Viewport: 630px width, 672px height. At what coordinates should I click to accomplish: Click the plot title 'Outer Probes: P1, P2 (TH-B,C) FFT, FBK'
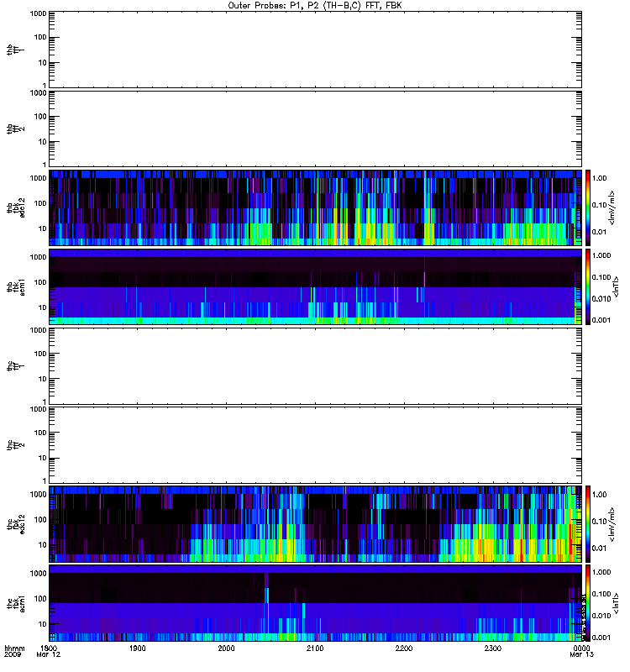(x=315, y=6)
